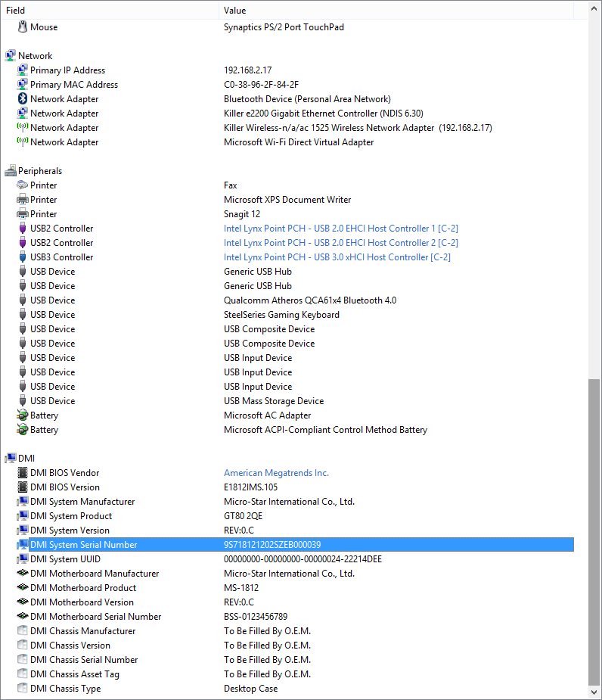Click the DMI Chassis Type icon
This screenshot has width=602, height=700.
(23, 688)
